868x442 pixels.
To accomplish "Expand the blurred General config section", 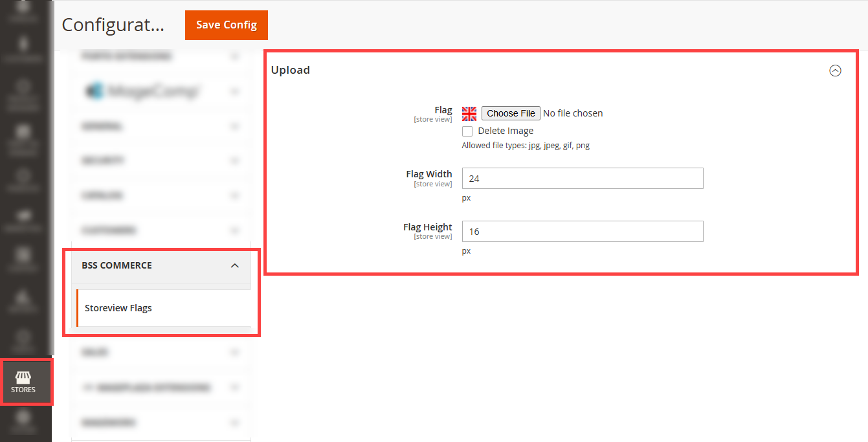I will point(161,127).
